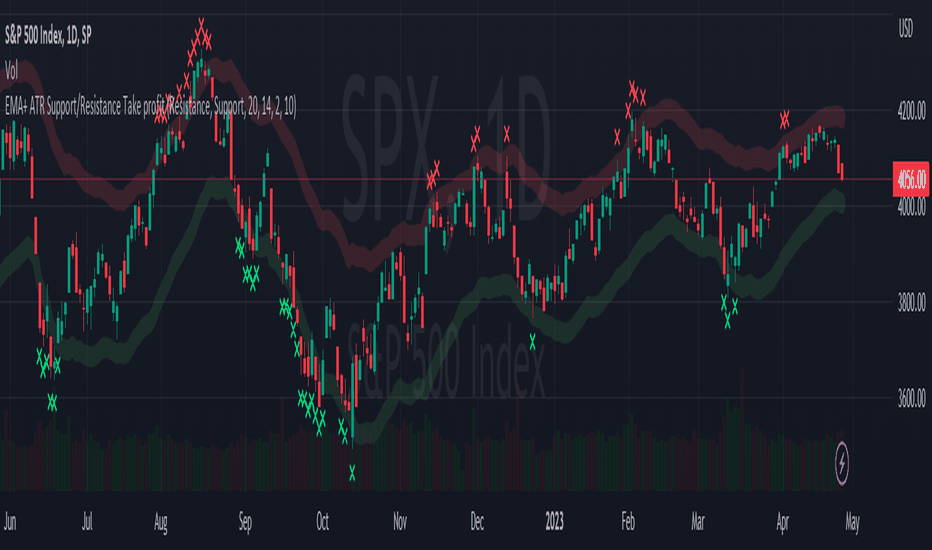Viewport: 932px width, 550px height.
Task: Click the Apr label on time axis
Action: tap(782, 522)
